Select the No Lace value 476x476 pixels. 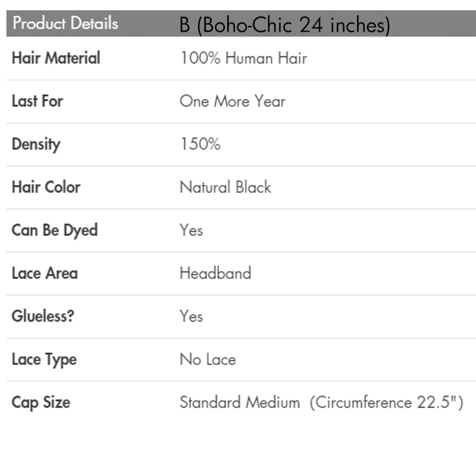208,359
